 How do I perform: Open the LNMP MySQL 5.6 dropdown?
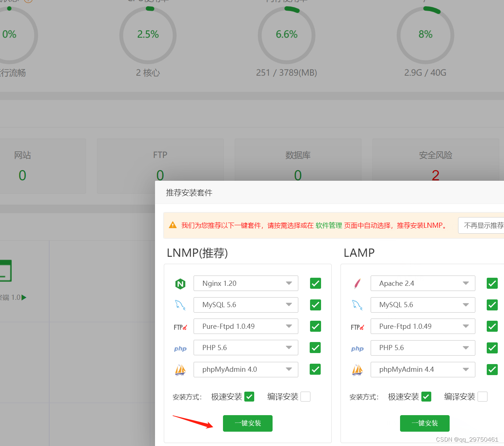pos(246,305)
